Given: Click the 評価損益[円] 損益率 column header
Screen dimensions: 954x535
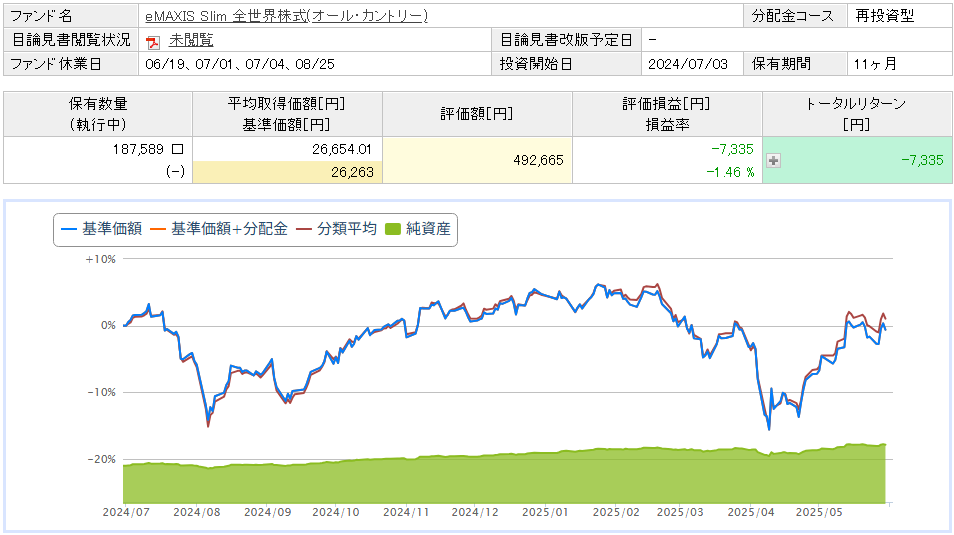Looking at the screenshot, I should (x=667, y=114).
